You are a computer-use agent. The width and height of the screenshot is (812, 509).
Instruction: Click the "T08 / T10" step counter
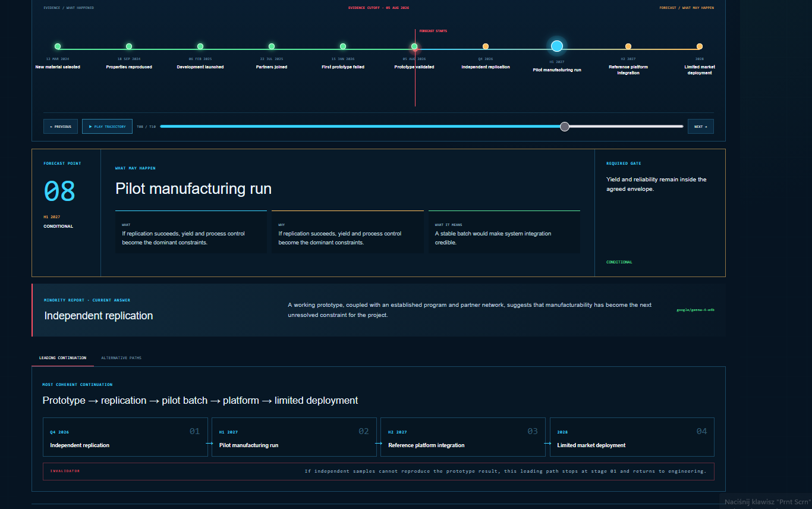tap(146, 127)
